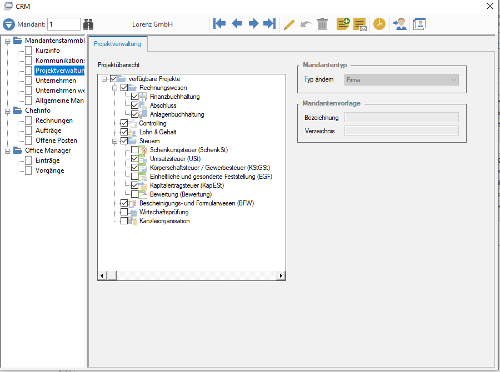Screen dimensions: 500x372
Task: Click the Verzeichnis field
Action: click(x=401, y=131)
